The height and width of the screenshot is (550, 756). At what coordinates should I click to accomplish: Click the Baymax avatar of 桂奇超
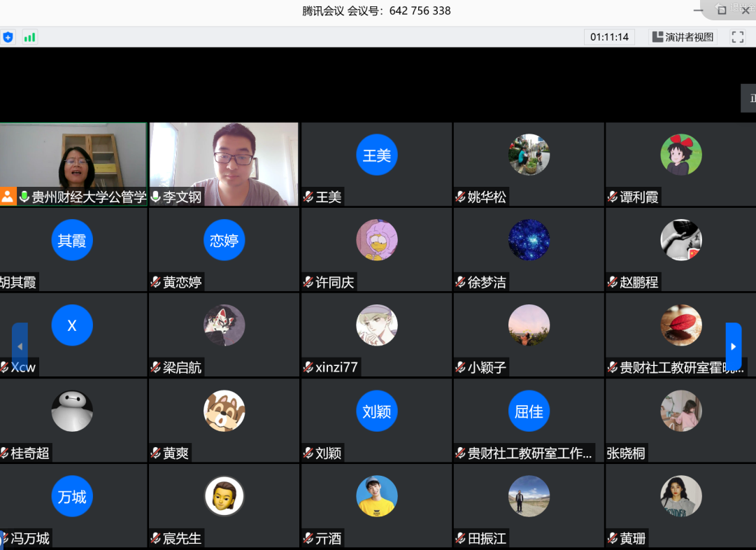(x=72, y=411)
